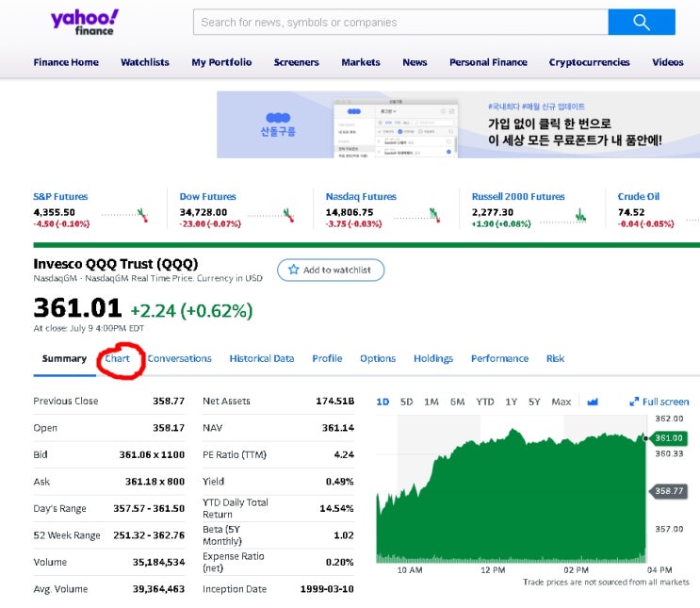Select the 1Y chart range
The height and width of the screenshot is (608, 700).
512,402
